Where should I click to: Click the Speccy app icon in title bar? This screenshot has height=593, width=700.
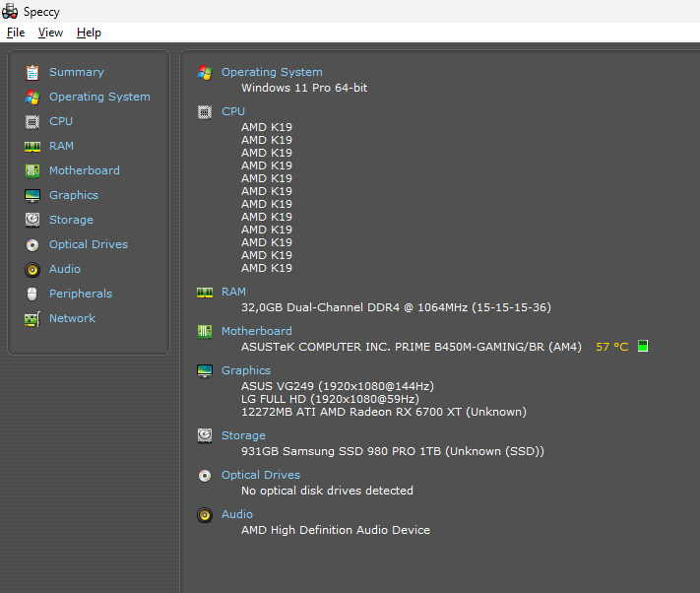(10, 11)
